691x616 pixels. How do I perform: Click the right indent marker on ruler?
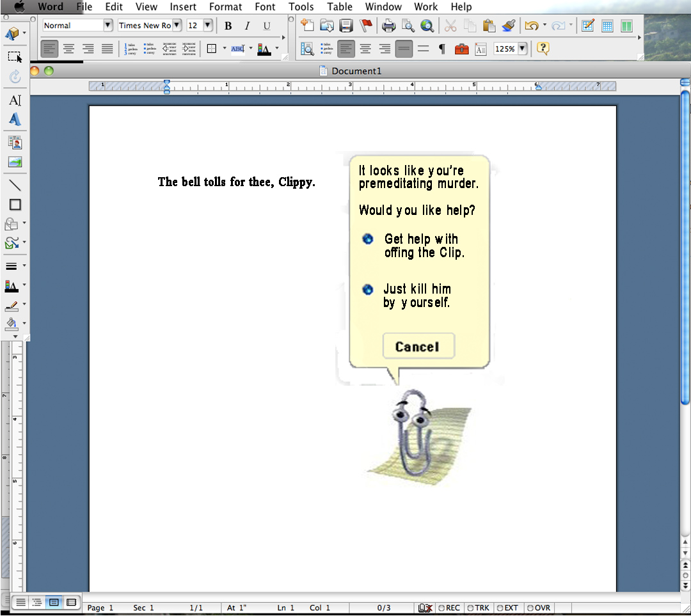coord(538,87)
